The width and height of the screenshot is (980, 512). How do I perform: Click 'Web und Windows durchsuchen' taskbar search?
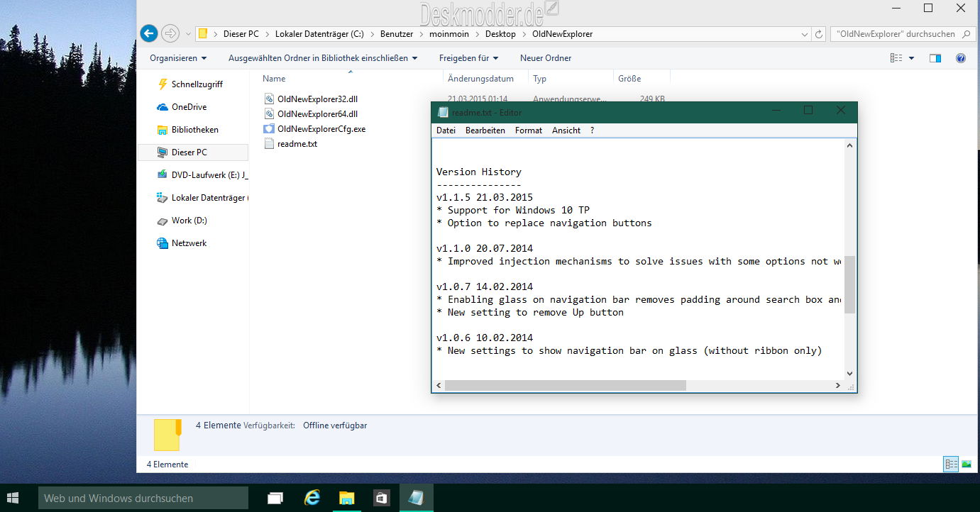(143, 499)
